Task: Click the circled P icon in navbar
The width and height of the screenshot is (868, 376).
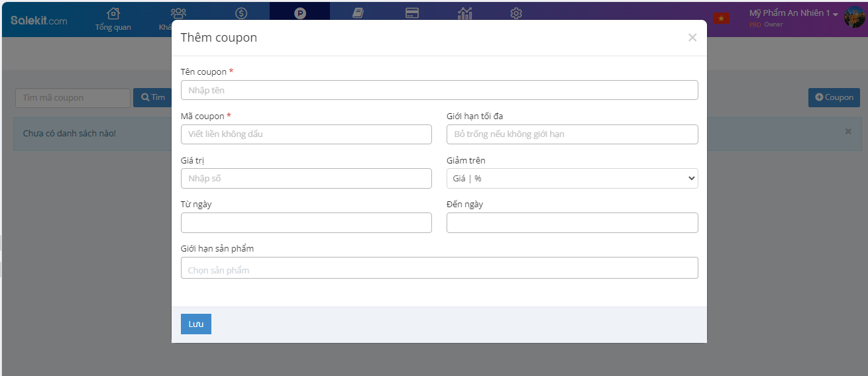Action: click(x=300, y=13)
